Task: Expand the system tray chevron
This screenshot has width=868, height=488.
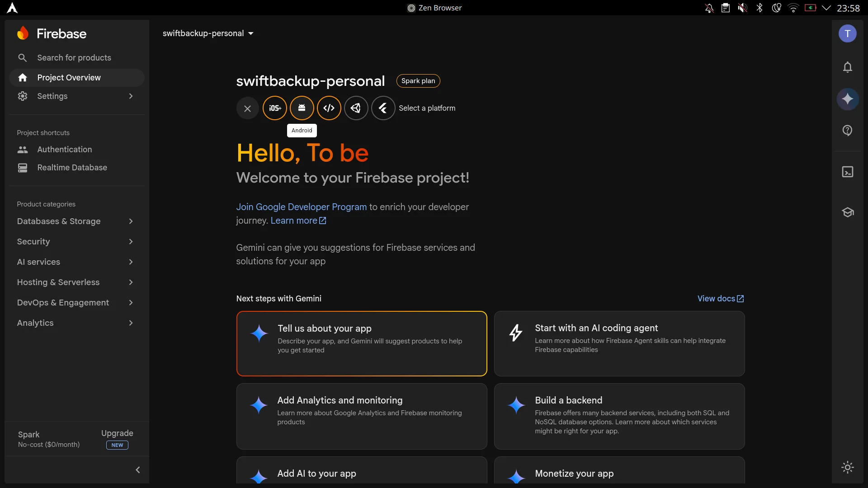Action: tap(826, 8)
